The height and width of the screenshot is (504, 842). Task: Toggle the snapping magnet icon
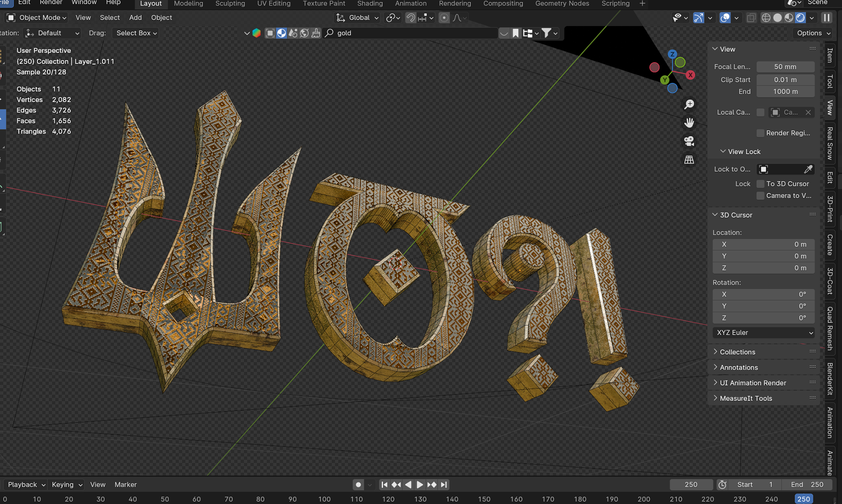pyautogui.click(x=410, y=18)
